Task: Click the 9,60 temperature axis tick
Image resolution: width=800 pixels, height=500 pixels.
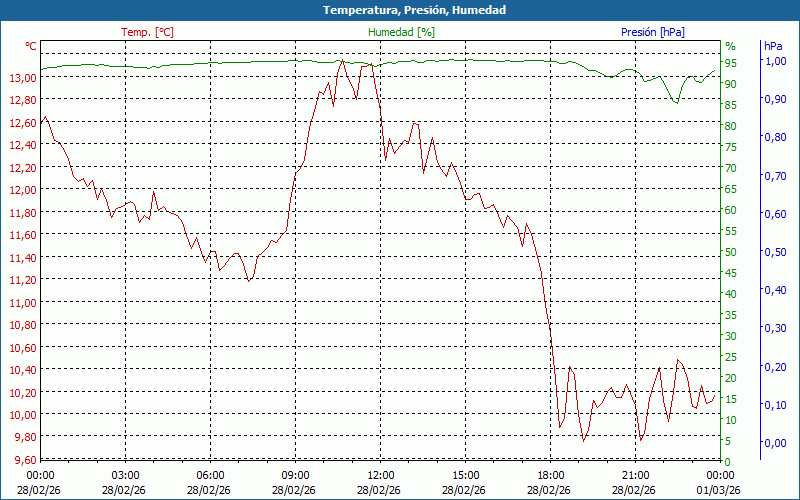Action: pos(24,460)
